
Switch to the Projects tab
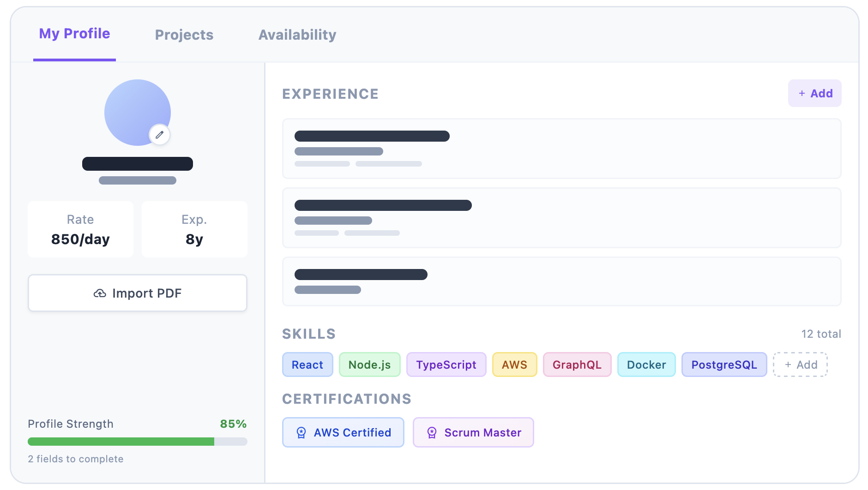click(x=184, y=35)
